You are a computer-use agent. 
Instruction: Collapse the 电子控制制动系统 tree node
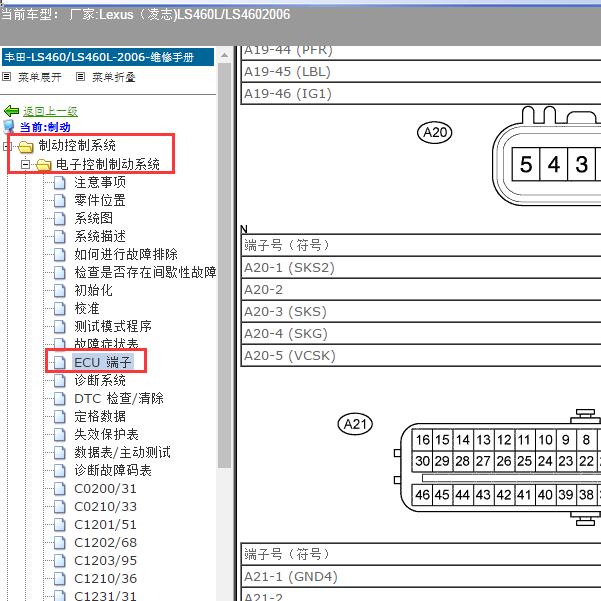[x=25, y=164]
